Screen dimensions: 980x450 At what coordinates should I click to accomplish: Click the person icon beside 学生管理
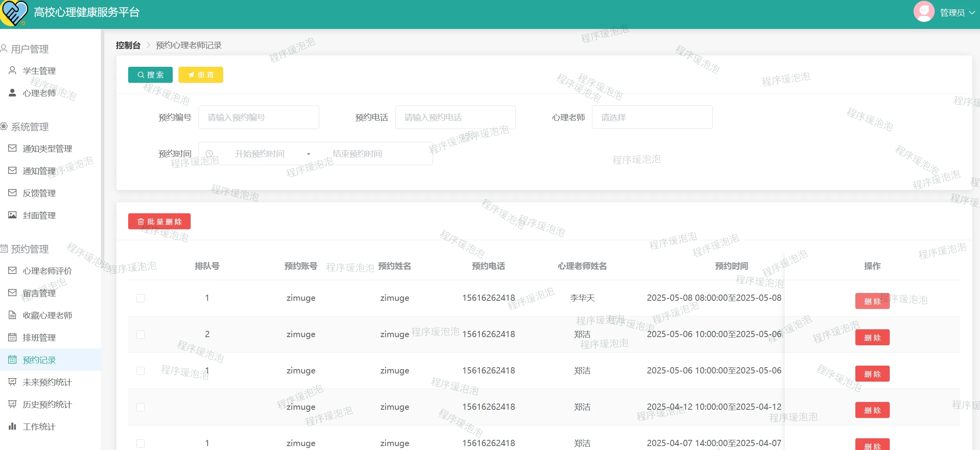pyautogui.click(x=13, y=71)
